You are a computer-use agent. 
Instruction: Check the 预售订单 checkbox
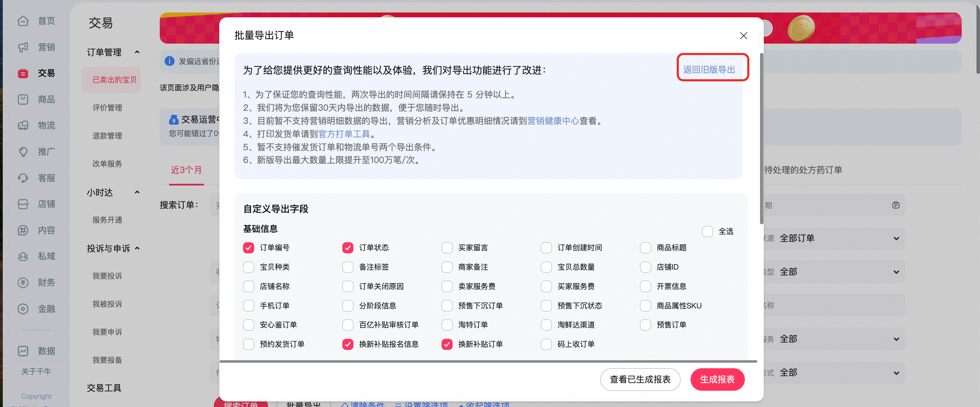pyautogui.click(x=645, y=325)
